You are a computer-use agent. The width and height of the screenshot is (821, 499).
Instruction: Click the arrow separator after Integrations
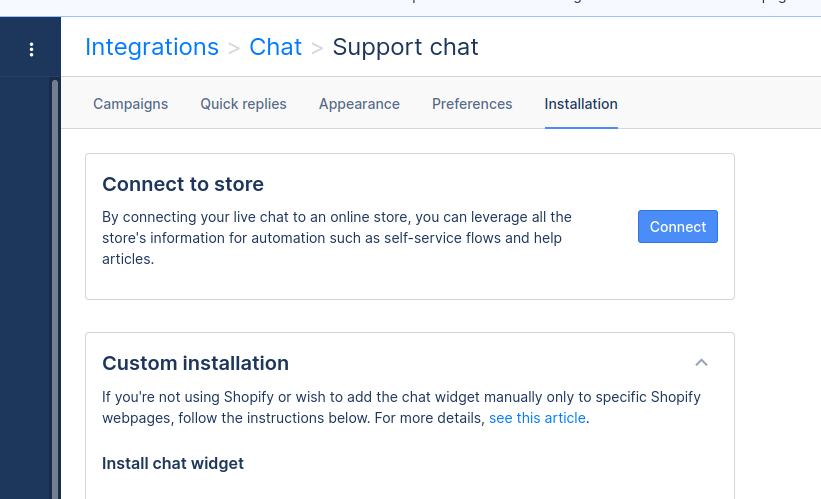click(234, 48)
